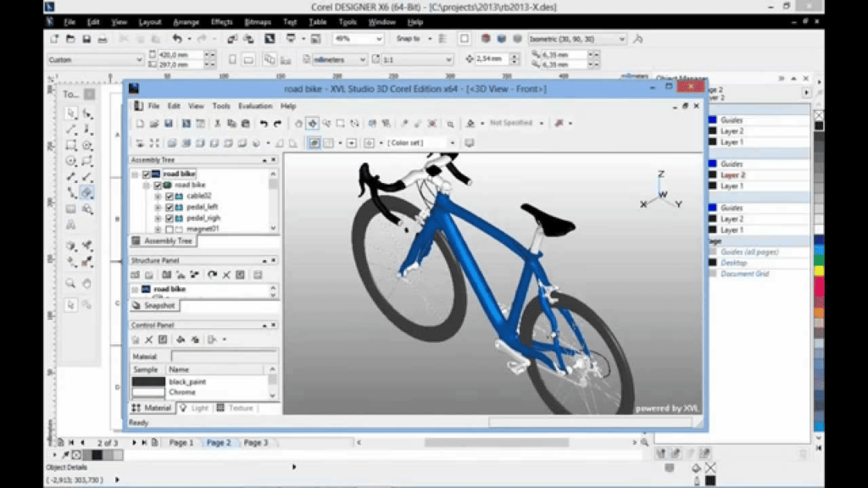Open the Isometric (30, 90, 30) projection dropdown
Screen dimensions: 868x488
click(621, 38)
